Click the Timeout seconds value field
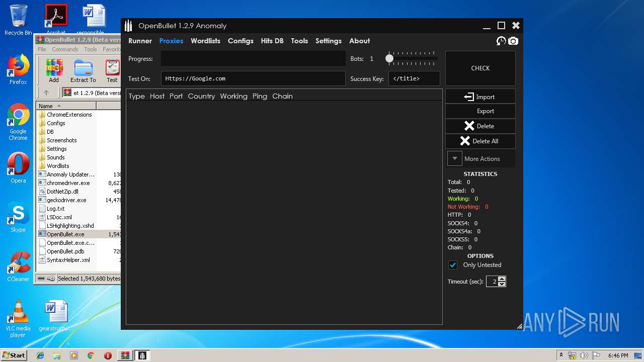Screen dimensions: 644x362 pos(492,282)
